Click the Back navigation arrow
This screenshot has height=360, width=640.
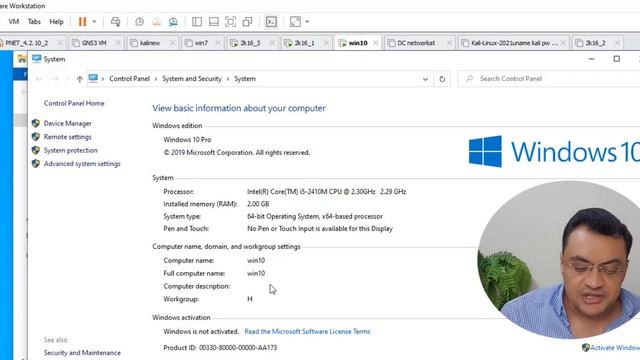(x=38, y=79)
